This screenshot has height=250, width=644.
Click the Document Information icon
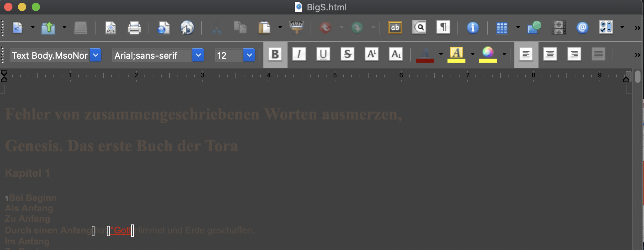(472, 28)
